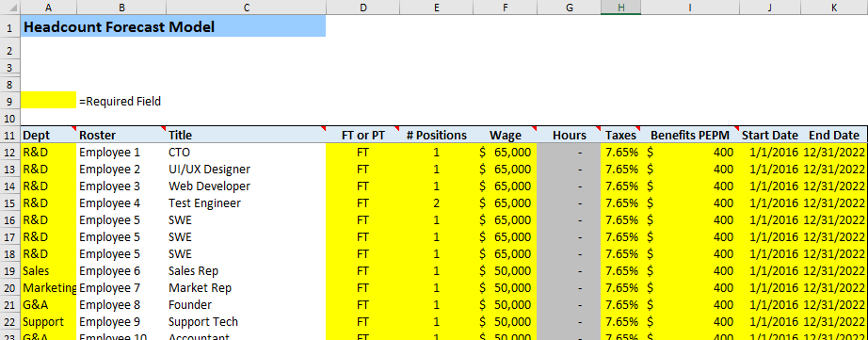
Task: Select the Test Engineer cell
Action: pos(246,203)
